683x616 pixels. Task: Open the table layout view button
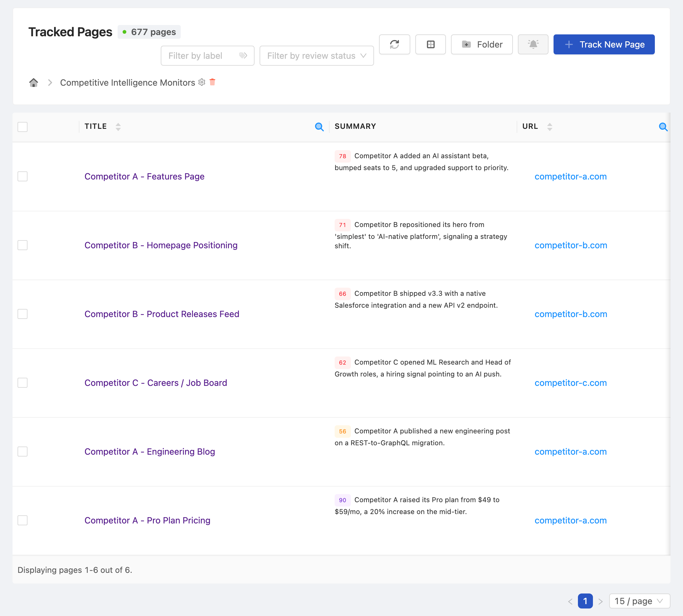point(430,44)
